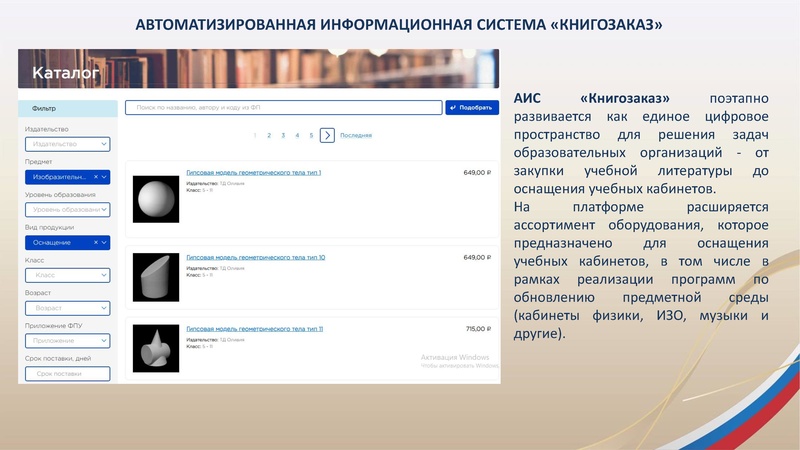The image size is (800, 450).
Task: Jump to the Последняя page link
Action: (356, 135)
